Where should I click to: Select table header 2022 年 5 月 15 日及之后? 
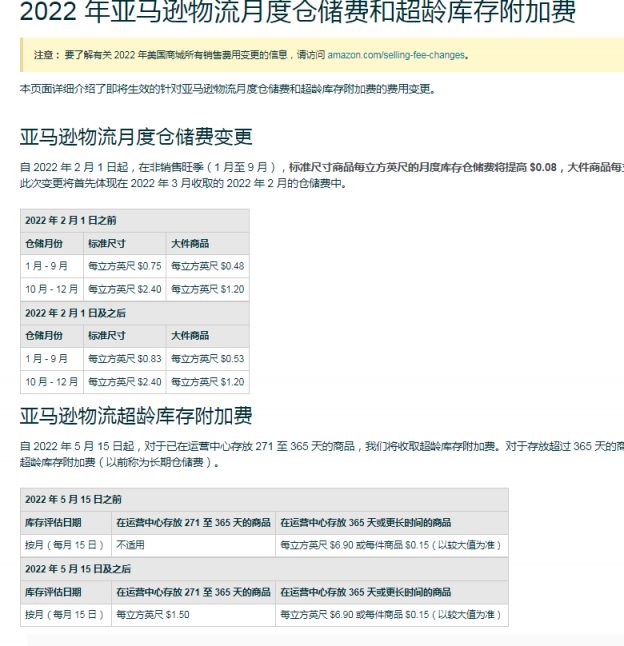[264, 569]
